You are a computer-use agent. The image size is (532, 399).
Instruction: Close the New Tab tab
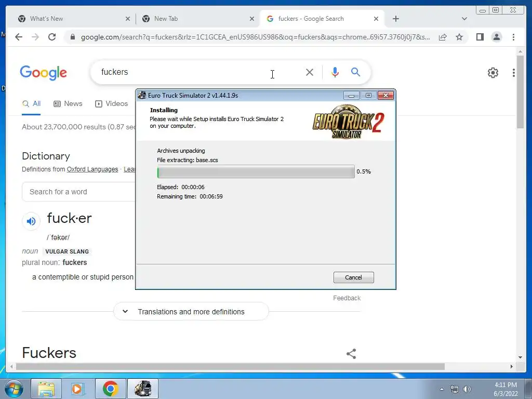[252, 19]
